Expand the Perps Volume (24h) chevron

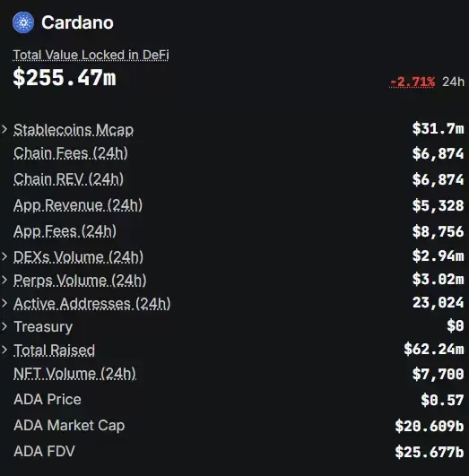click(4, 280)
